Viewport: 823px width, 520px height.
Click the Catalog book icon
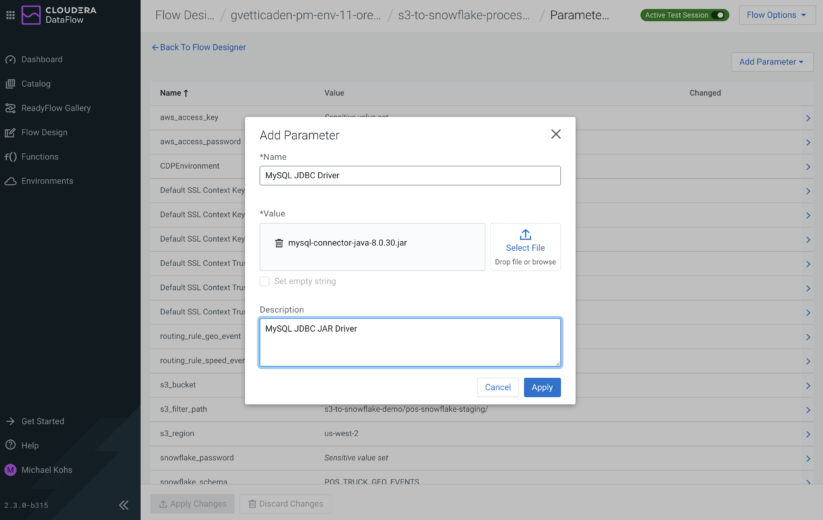10,83
